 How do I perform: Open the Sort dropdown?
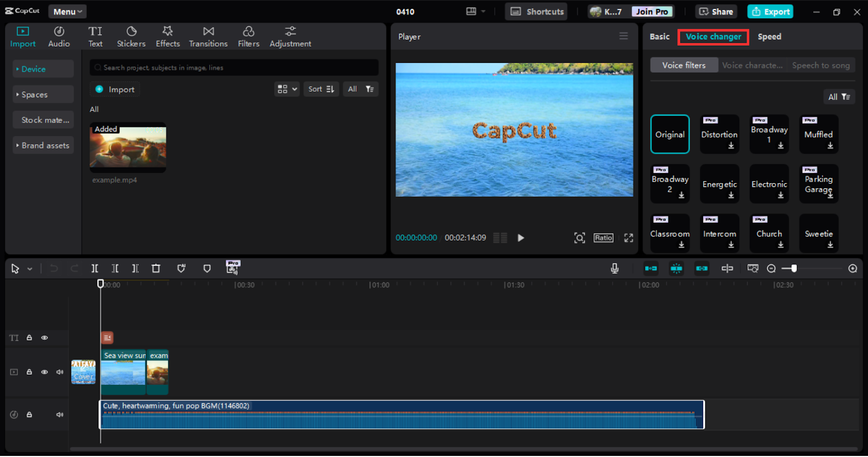pos(321,89)
